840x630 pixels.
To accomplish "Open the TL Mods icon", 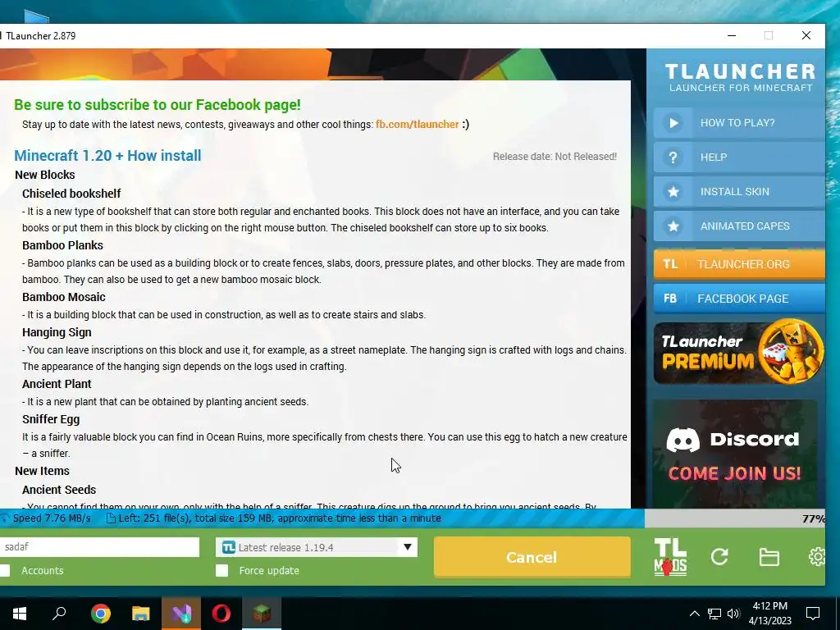I will [670, 557].
